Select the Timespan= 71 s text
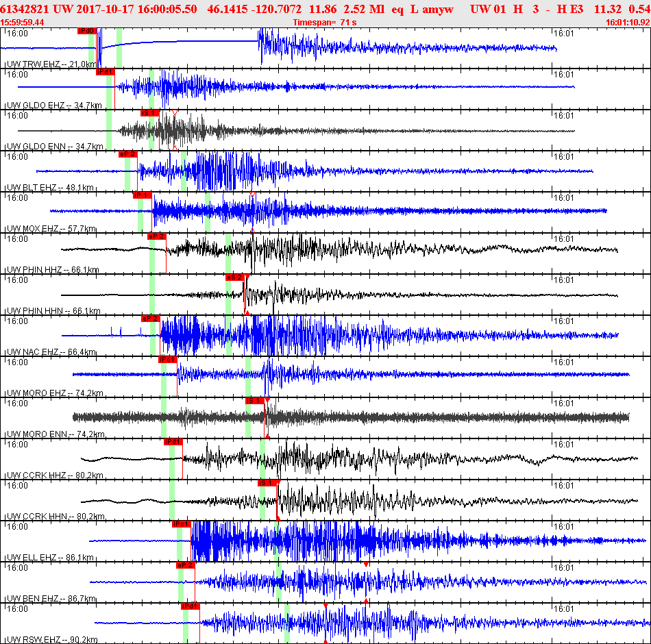This screenshot has height=644, width=651. click(325, 23)
